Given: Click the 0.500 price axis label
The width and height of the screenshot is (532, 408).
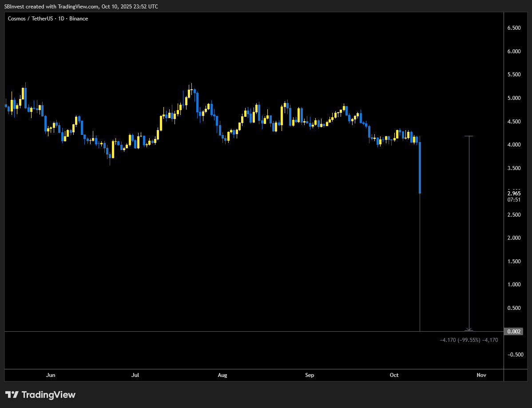Looking at the screenshot, I should pyautogui.click(x=514, y=308).
